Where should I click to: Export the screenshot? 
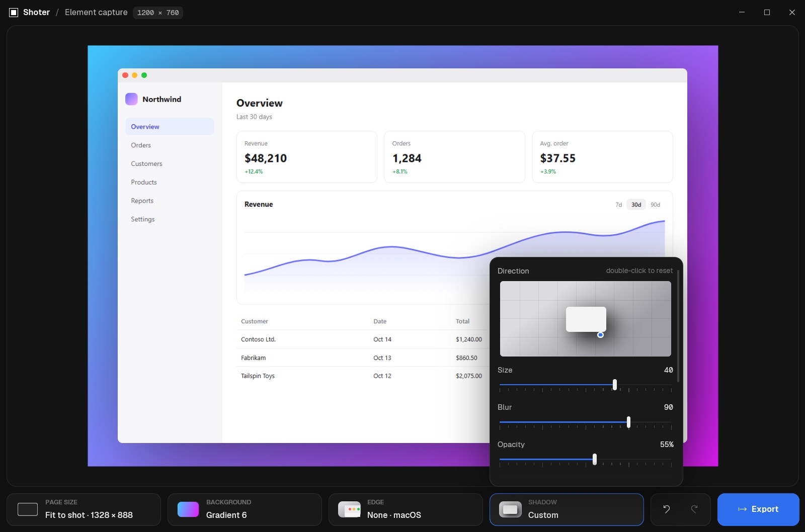point(758,509)
